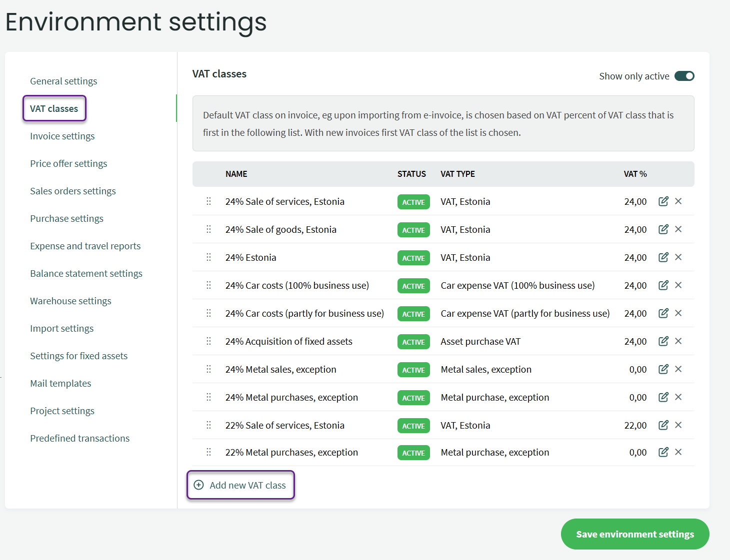Click the ACTIVE badge for 24% Estonia
Viewport: 730px width, 560px height.
click(413, 258)
